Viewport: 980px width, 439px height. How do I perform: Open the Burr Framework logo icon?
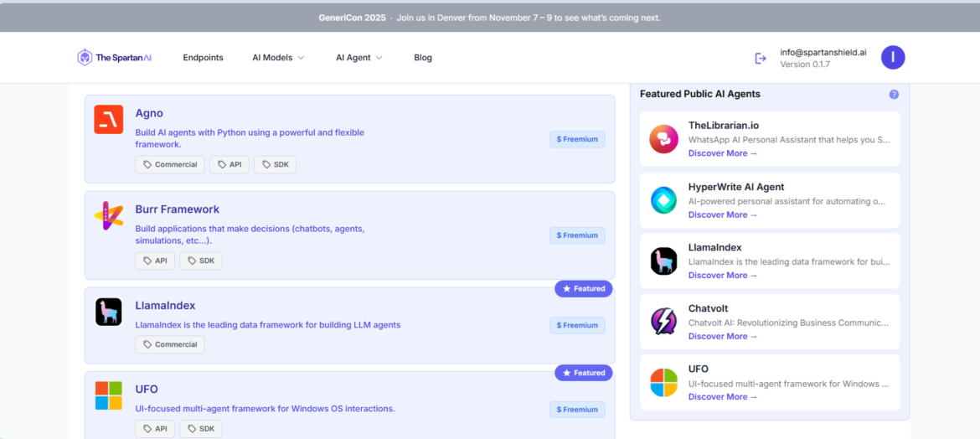coord(108,215)
